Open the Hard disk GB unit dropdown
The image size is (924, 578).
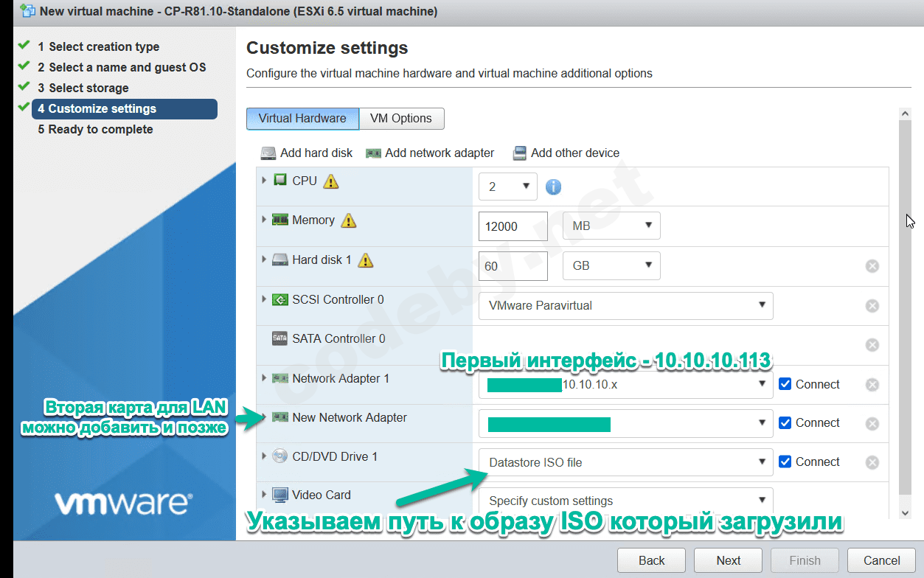coord(611,265)
